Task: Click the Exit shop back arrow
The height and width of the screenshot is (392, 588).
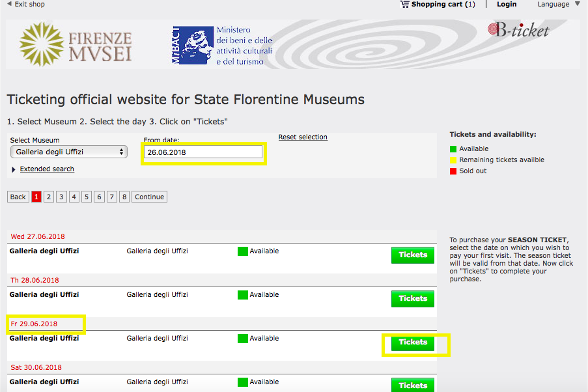Action: coord(9,4)
